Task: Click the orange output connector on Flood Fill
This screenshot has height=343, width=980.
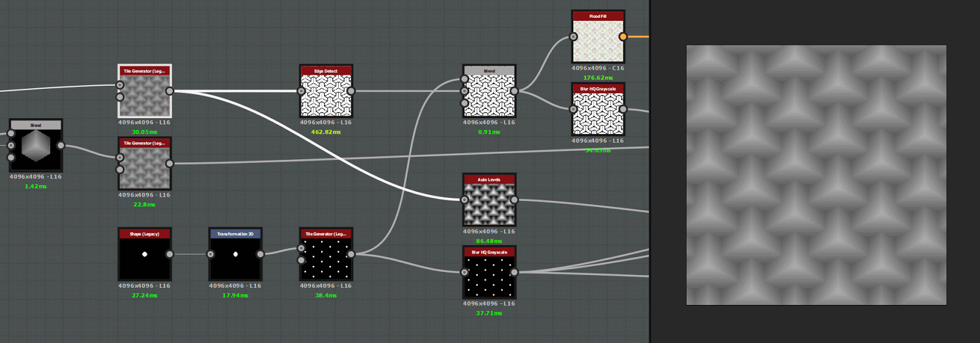Action: point(623,37)
